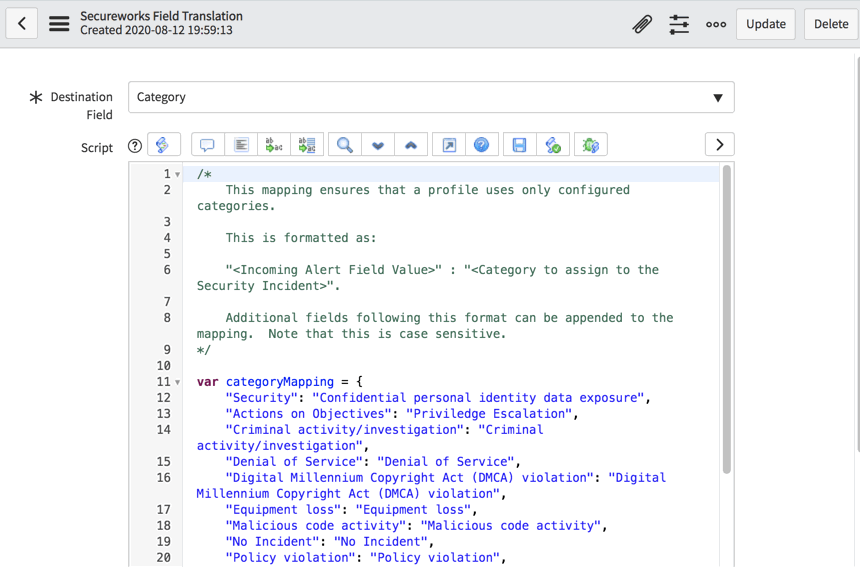Open the editor help blue question icon

click(x=482, y=145)
